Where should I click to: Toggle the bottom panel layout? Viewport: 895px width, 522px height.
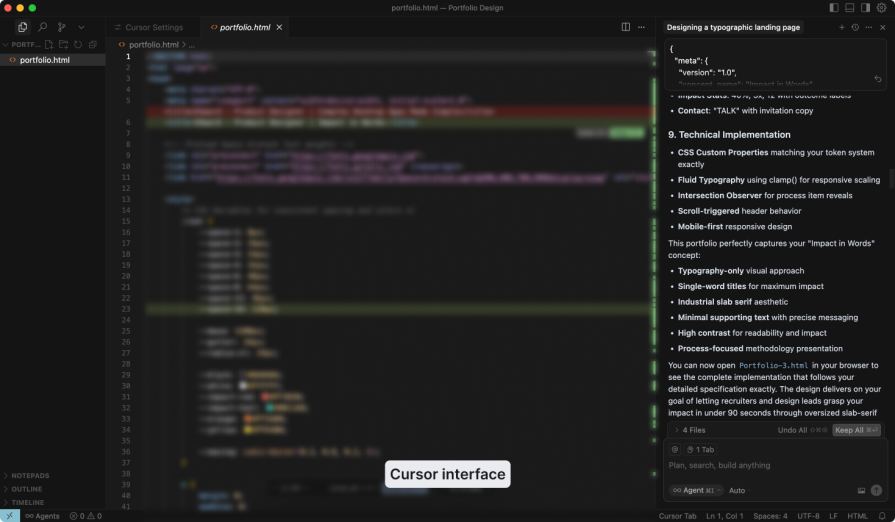tap(849, 7)
